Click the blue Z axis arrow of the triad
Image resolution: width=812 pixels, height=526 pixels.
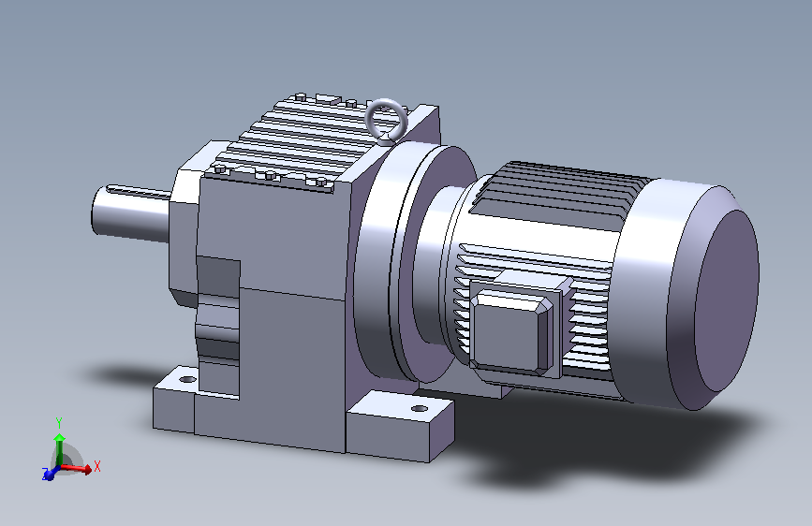51,473
